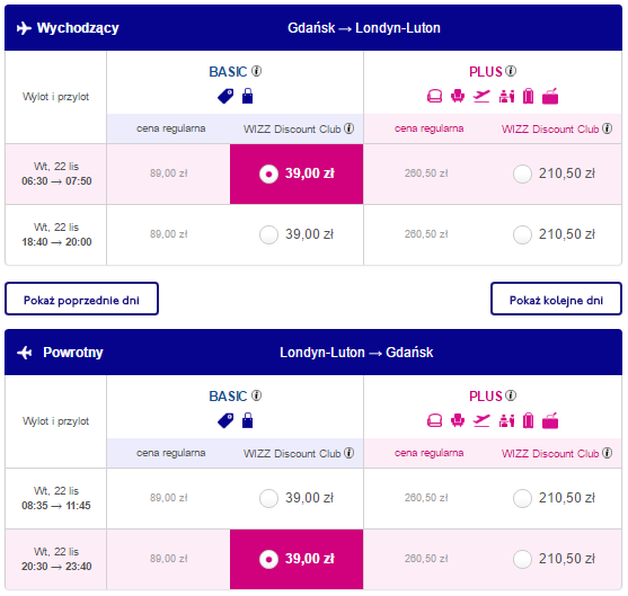The height and width of the screenshot is (596, 628).
Task: Click the cabin bag icon under outbound BASIC
Action: coord(248,96)
